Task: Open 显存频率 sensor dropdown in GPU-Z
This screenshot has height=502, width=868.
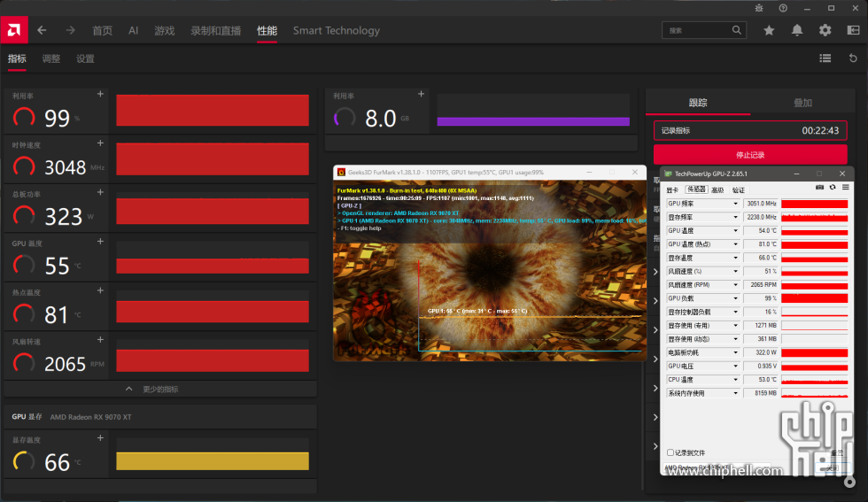Action: pyautogui.click(x=736, y=218)
